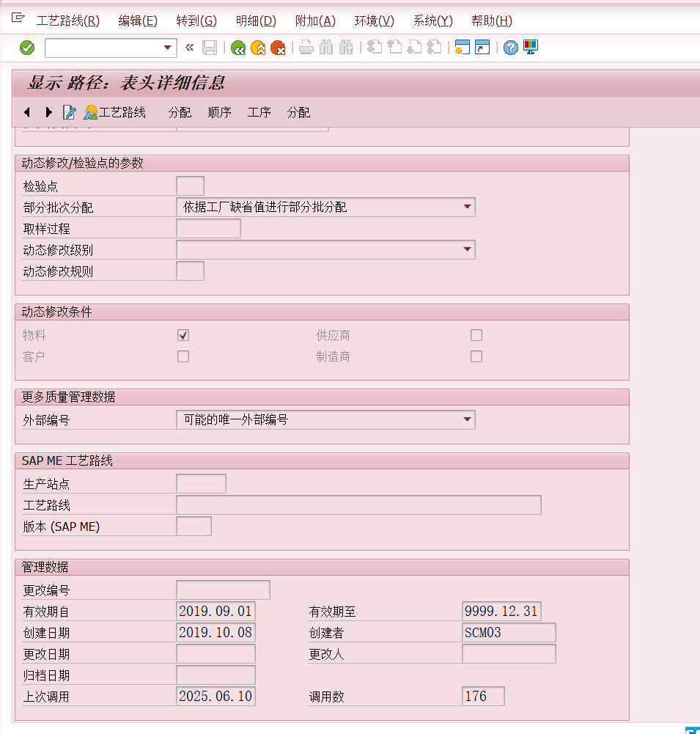The width and height of the screenshot is (700, 734).
Task: Click the next header right arrow
Action: (x=48, y=112)
